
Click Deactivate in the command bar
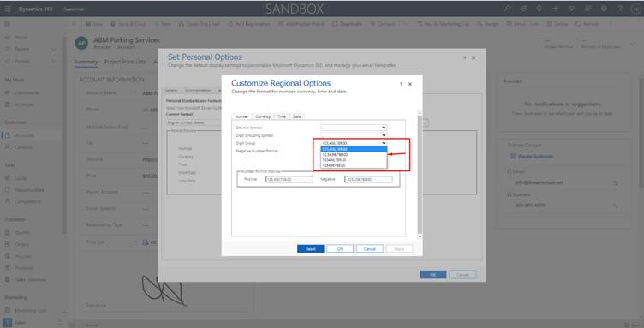[347, 24]
